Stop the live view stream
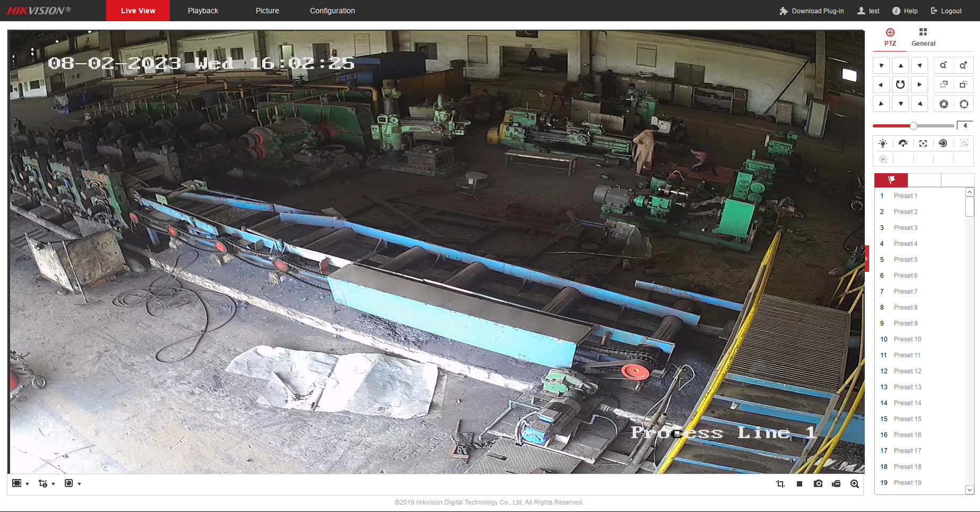Viewport: 980px width, 512px height. (800, 483)
